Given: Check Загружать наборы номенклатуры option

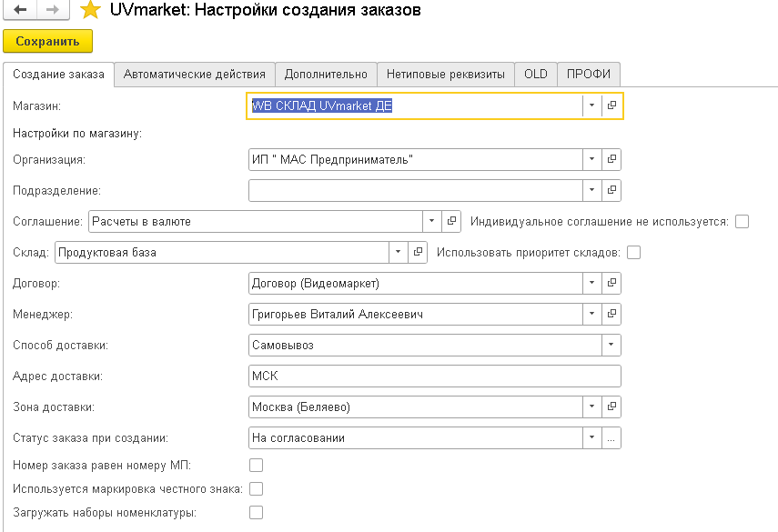Looking at the screenshot, I should point(256,512).
